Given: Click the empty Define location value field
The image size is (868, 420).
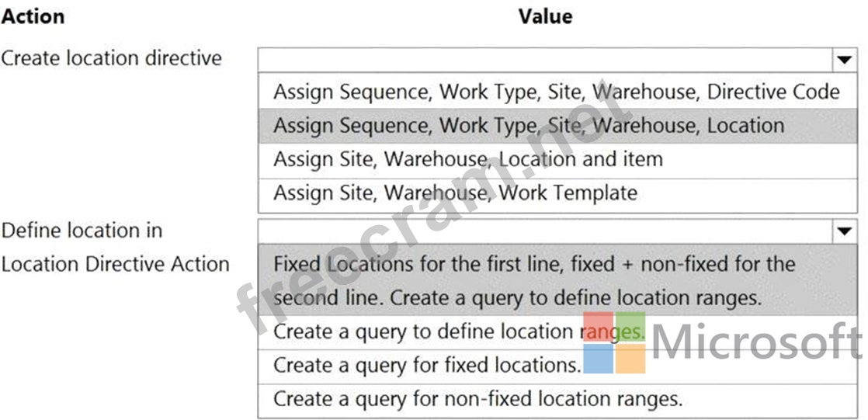Looking at the screenshot, I should pos(543,231).
